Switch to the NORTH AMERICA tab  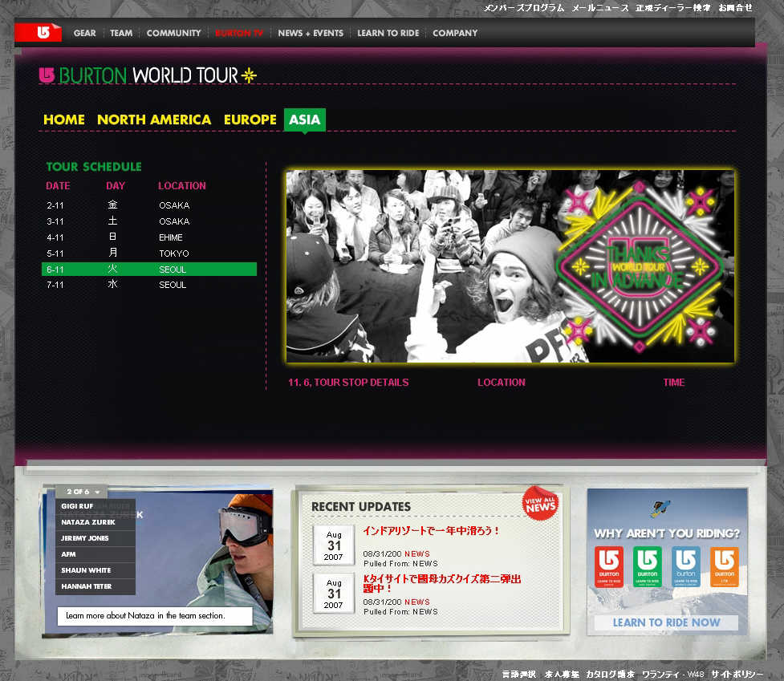click(154, 120)
